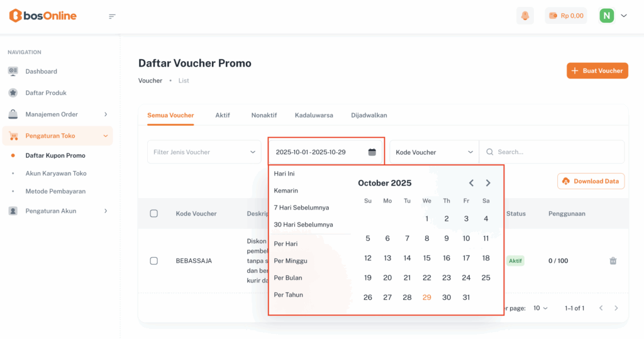644x339 pixels.
Task: Go to previous month in calendar
Action: click(472, 183)
